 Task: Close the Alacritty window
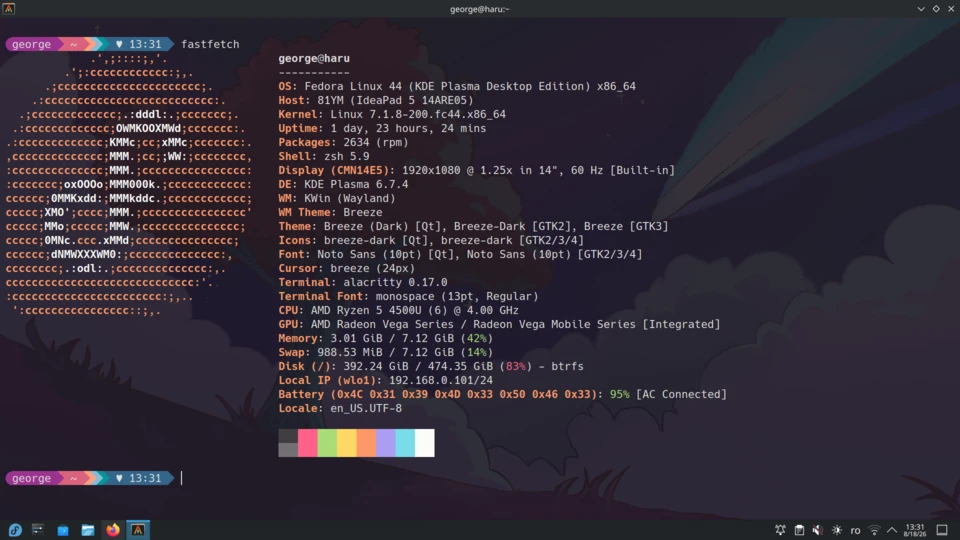[951, 9]
